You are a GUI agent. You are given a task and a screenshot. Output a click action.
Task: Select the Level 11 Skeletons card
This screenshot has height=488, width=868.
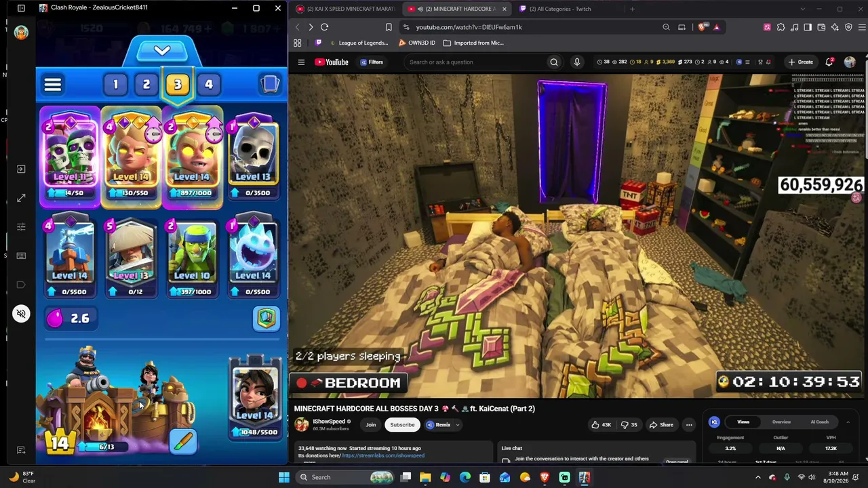click(x=70, y=157)
